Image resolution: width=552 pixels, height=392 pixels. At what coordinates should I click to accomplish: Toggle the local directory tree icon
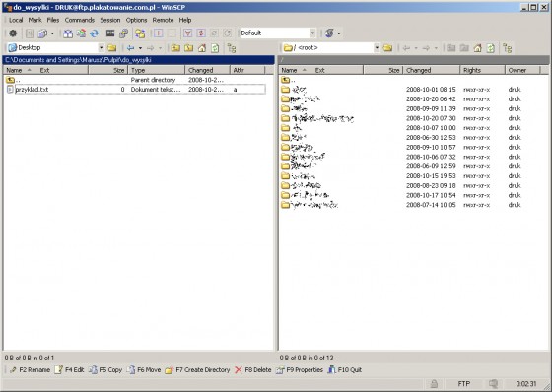pos(232,48)
